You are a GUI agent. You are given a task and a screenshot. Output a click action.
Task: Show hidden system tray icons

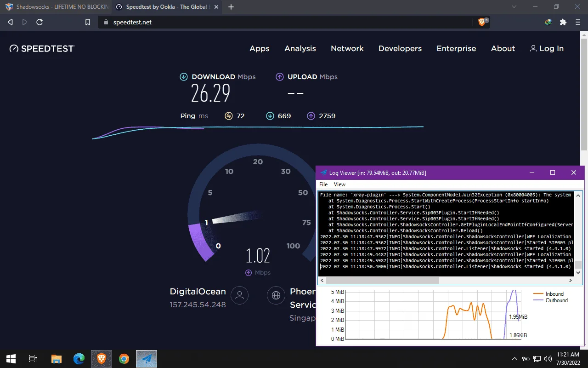click(515, 359)
